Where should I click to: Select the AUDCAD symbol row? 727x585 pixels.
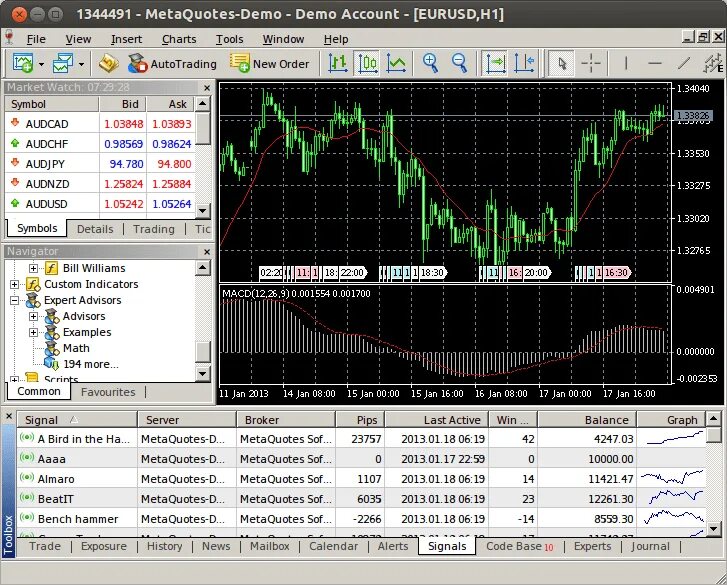point(100,124)
